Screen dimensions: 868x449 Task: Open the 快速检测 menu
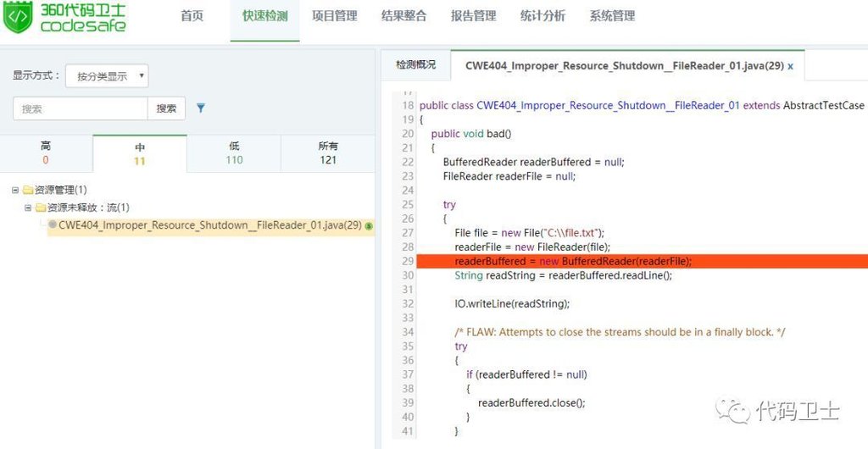264,16
